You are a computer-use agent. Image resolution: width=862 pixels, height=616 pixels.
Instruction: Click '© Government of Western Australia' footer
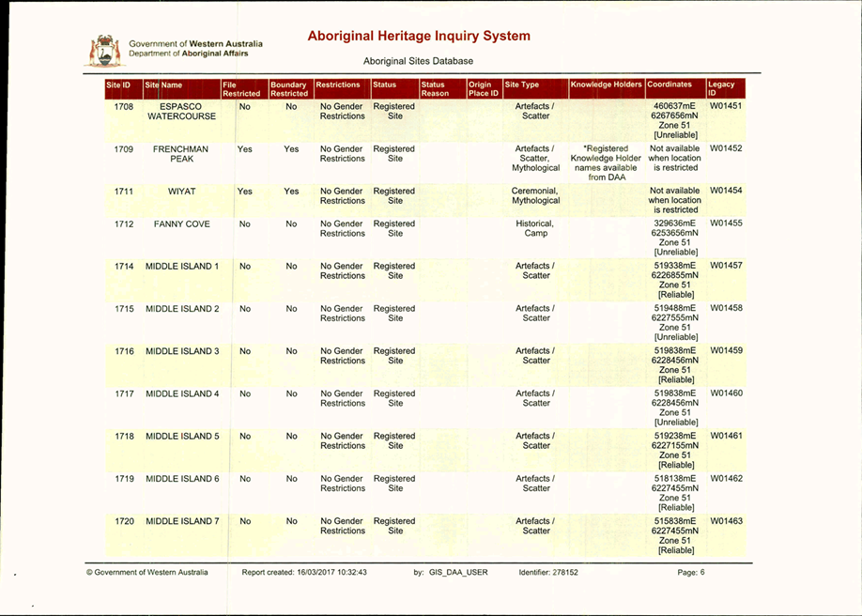(146, 573)
